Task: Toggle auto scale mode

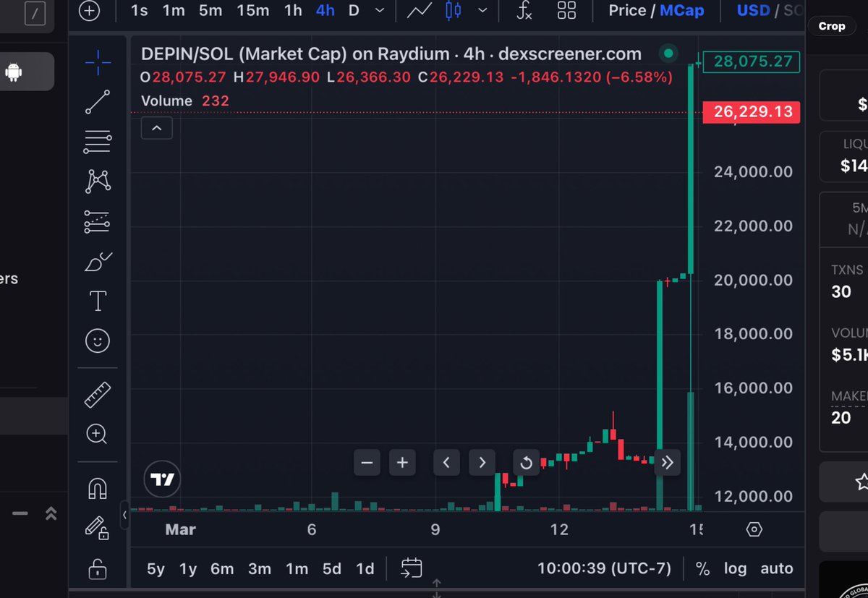Action: pyautogui.click(x=777, y=568)
